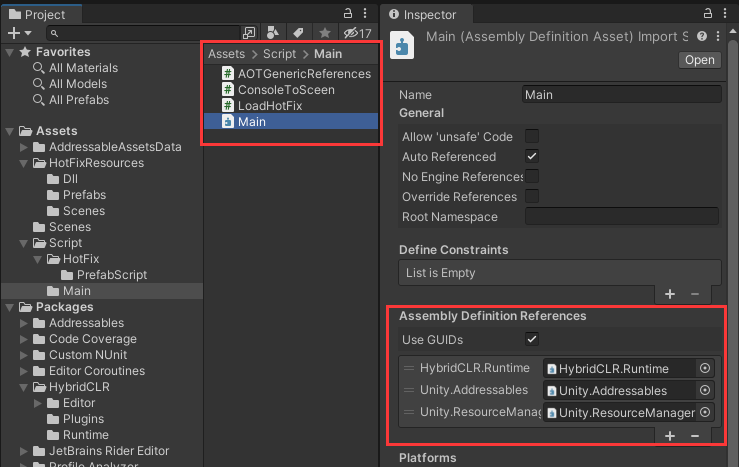739x467 pixels.
Task: Open the Project panel's three-dot menu
Action: 365,13
